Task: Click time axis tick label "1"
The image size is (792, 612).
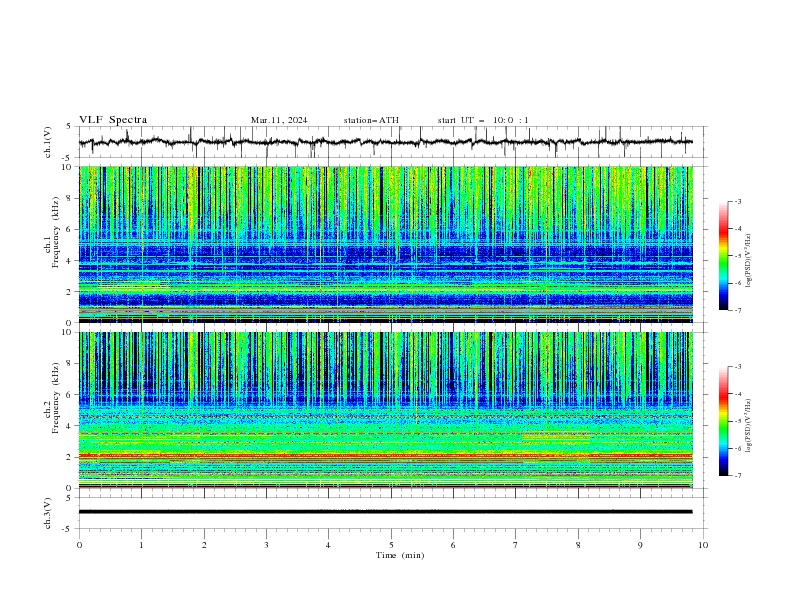Action: pyautogui.click(x=141, y=545)
